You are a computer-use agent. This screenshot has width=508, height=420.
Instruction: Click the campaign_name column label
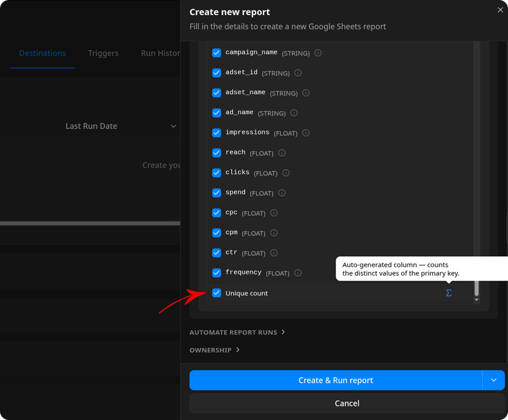pos(251,52)
